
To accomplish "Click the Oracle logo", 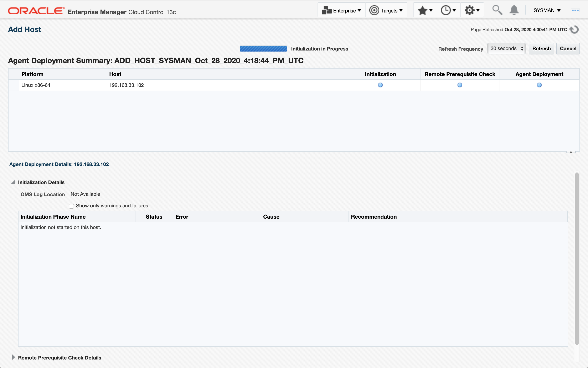I will (x=36, y=11).
